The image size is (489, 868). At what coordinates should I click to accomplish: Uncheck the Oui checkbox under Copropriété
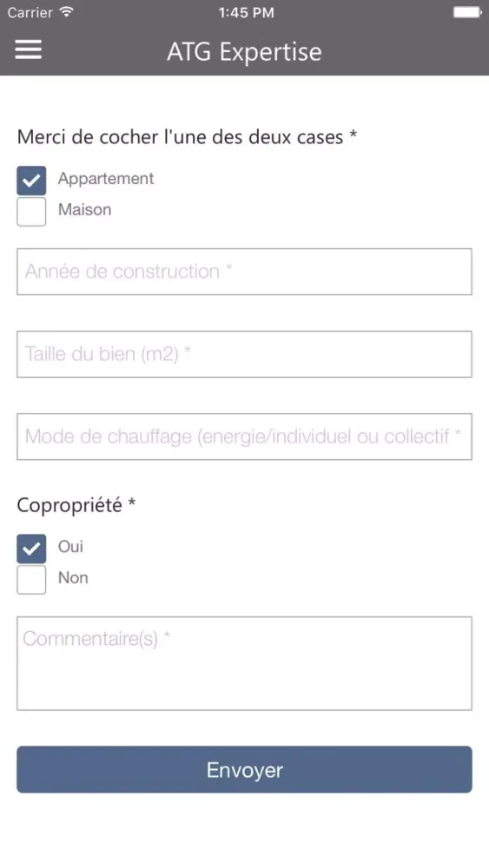(31, 549)
